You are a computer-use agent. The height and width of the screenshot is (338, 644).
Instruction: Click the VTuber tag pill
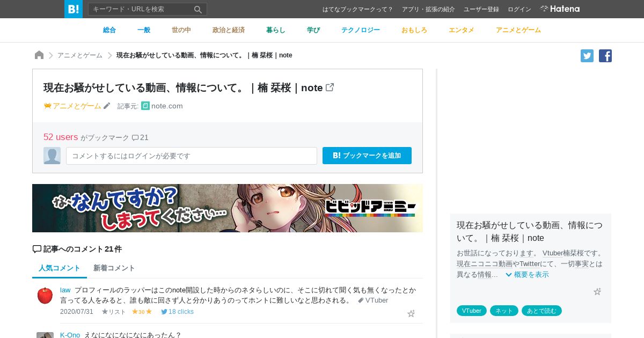[472, 311]
